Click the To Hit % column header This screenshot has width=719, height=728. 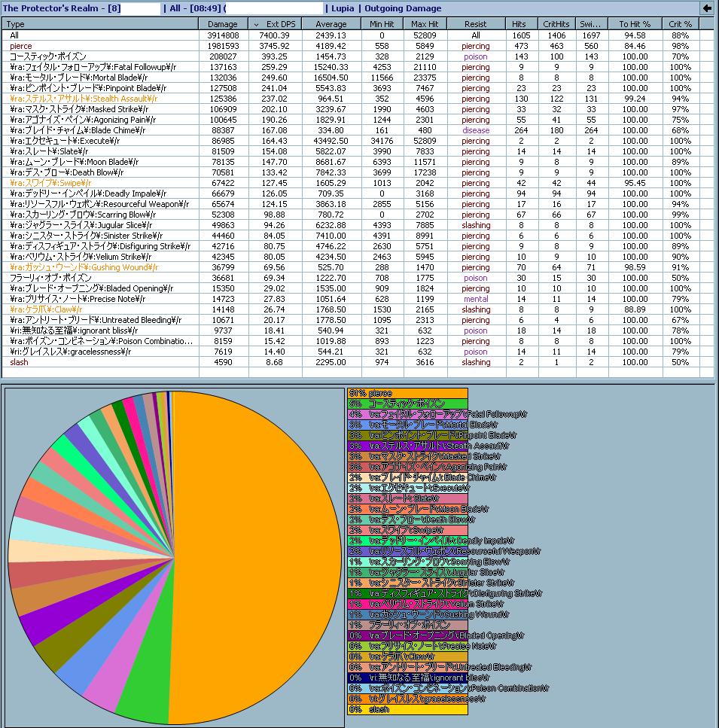click(x=635, y=24)
